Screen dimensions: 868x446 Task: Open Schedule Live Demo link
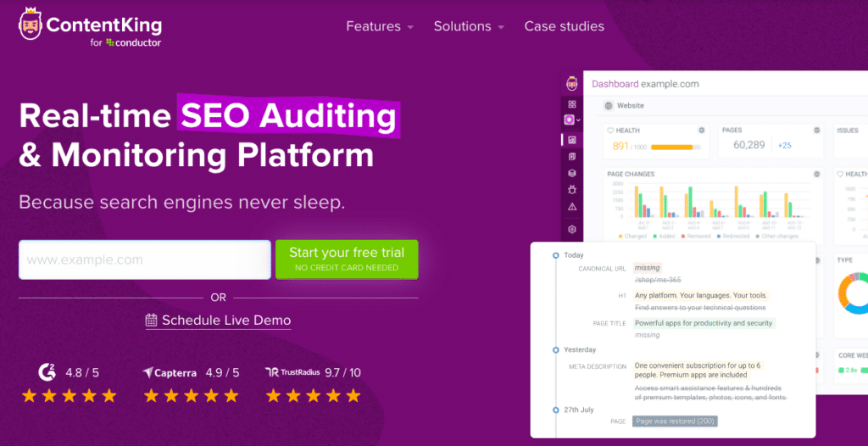[219, 321]
